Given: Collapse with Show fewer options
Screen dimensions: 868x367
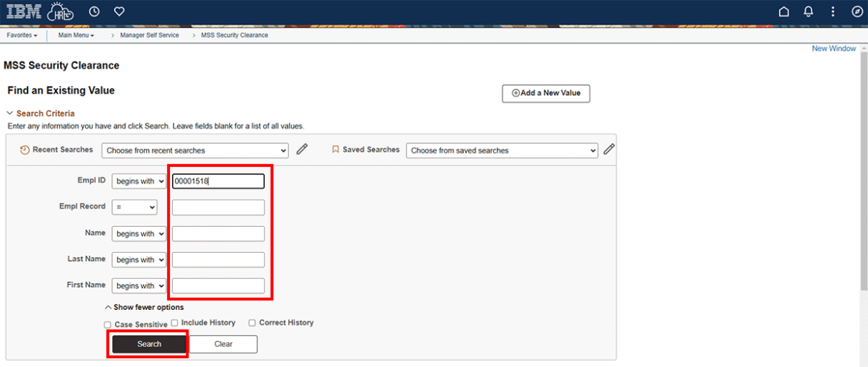Looking at the screenshot, I should [x=144, y=307].
